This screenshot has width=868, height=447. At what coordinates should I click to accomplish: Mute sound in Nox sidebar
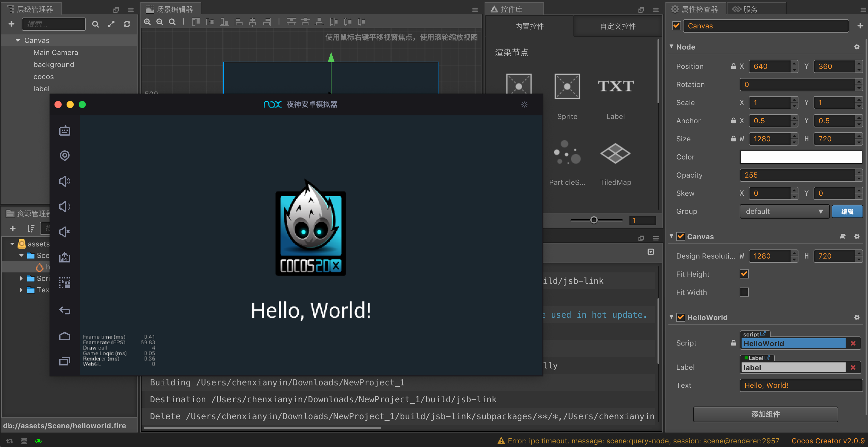tap(64, 232)
